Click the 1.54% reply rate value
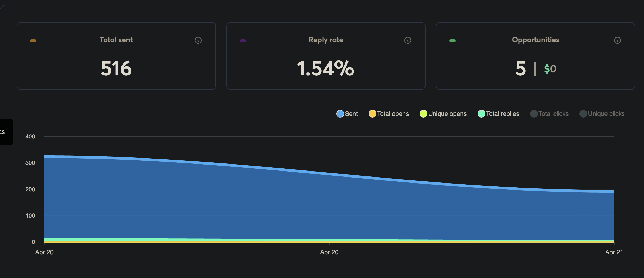 pyautogui.click(x=326, y=68)
